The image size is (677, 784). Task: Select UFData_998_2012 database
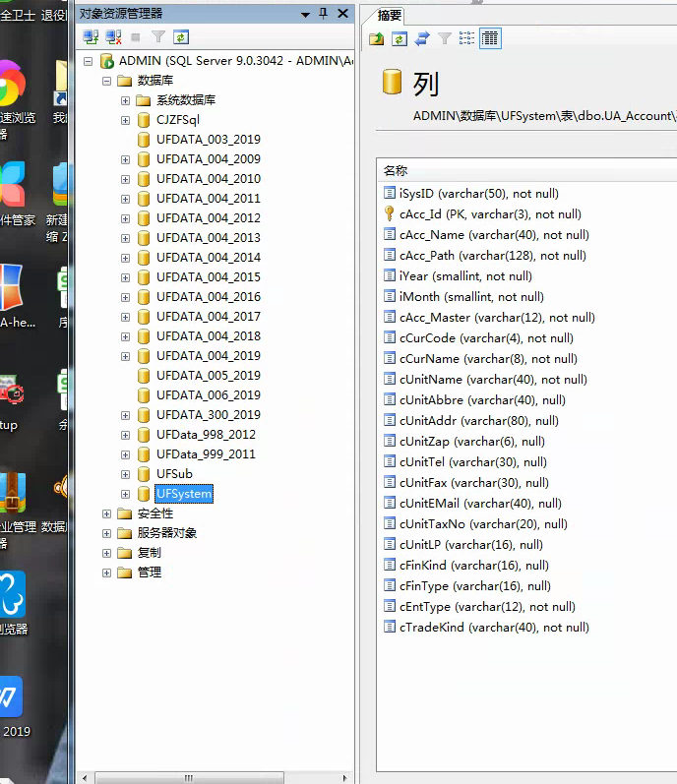(x=206, y=435)
